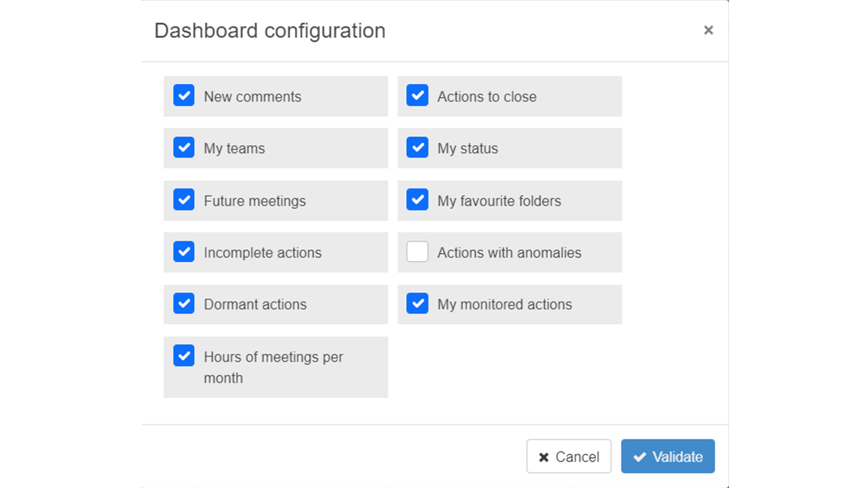Screen dimensions: 868x488
Task: Click the checkmark icon inside Validate button
Action: [639, 457]
